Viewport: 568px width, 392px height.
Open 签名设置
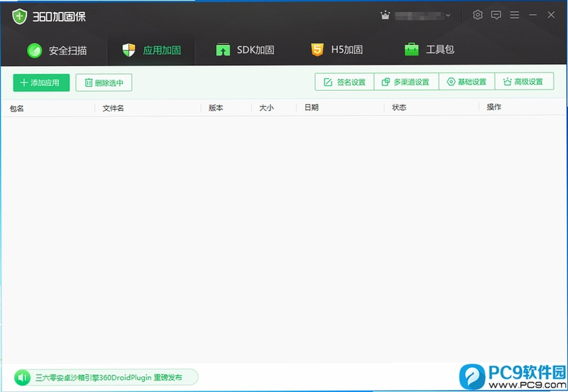[x=344, y=82]
